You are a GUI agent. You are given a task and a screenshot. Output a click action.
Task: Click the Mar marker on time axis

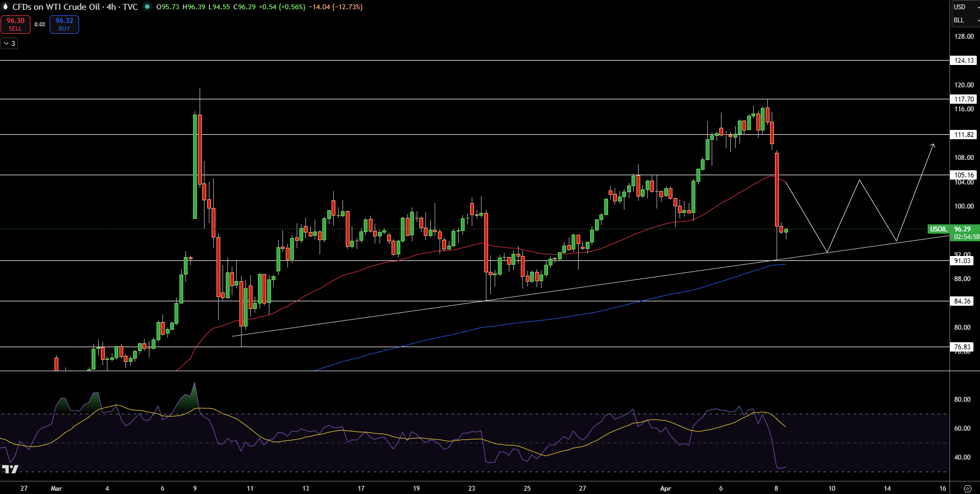(x=56, y=489)
